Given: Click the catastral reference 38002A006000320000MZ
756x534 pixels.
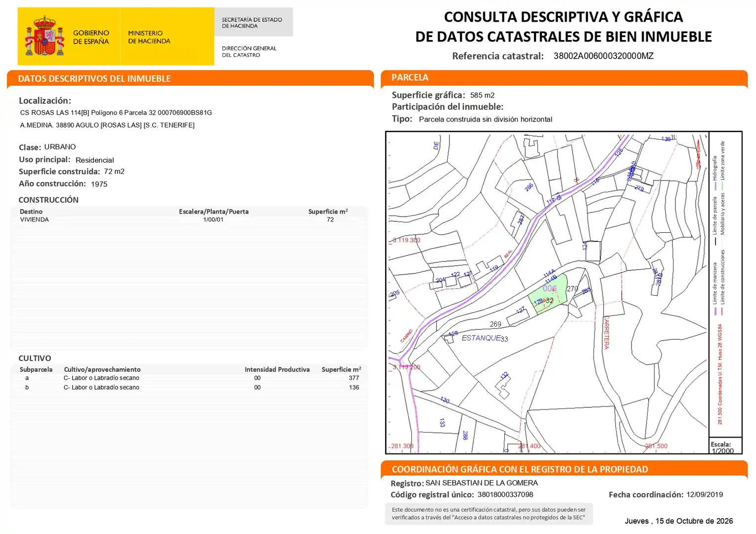Looking at the screenshot, I should [603, 56].
